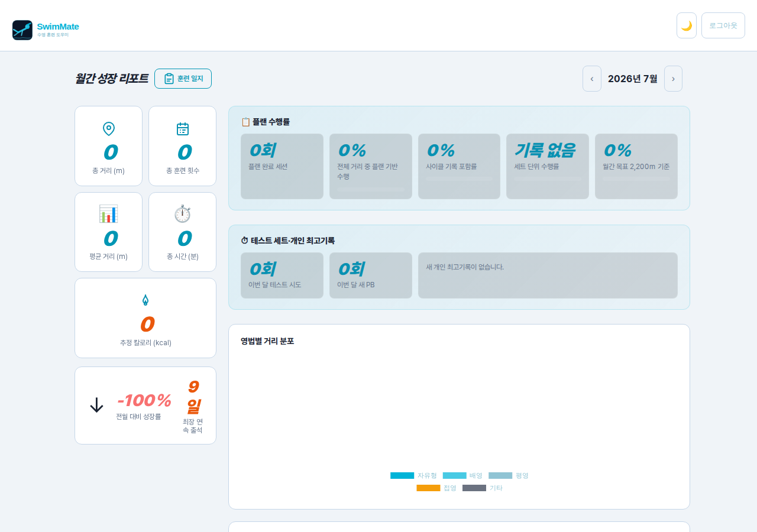Log out using the 로그아웃 button

[x=723, y=25]
